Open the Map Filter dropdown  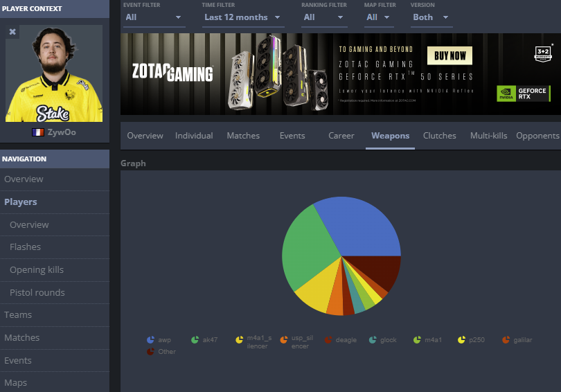click(x=379, y=17)
